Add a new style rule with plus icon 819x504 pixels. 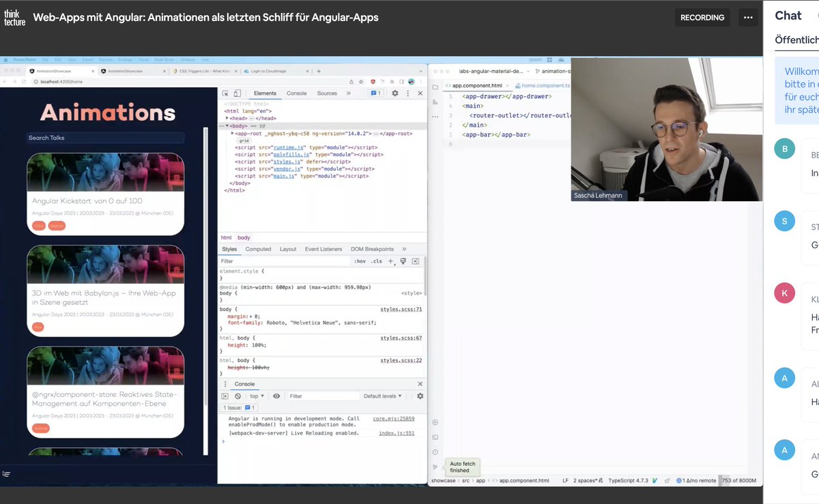(x=391, y=261)
